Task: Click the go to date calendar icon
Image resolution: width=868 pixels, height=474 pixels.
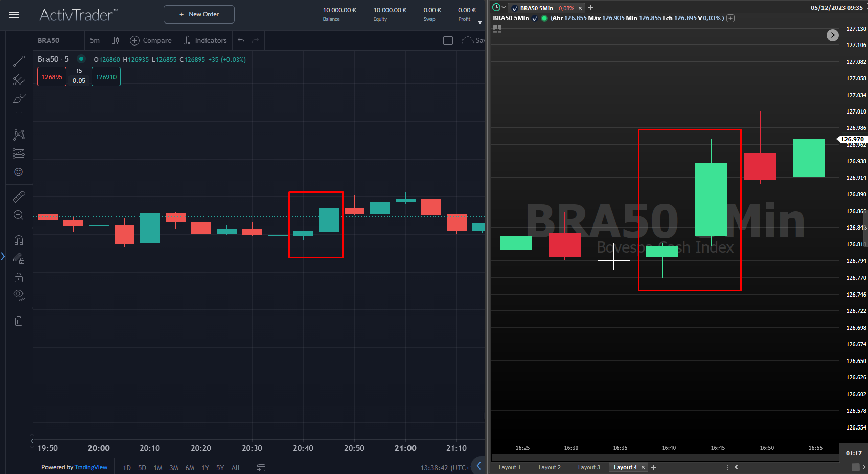Action: [261, 467]
